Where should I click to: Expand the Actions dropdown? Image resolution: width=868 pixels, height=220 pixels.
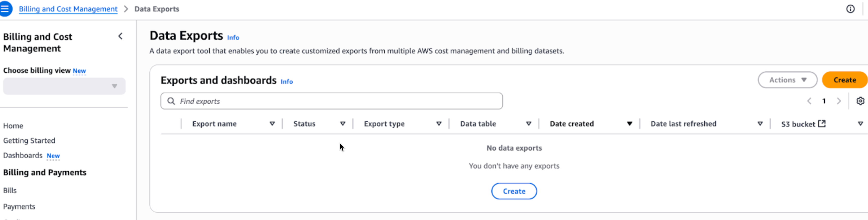point(787,80)
